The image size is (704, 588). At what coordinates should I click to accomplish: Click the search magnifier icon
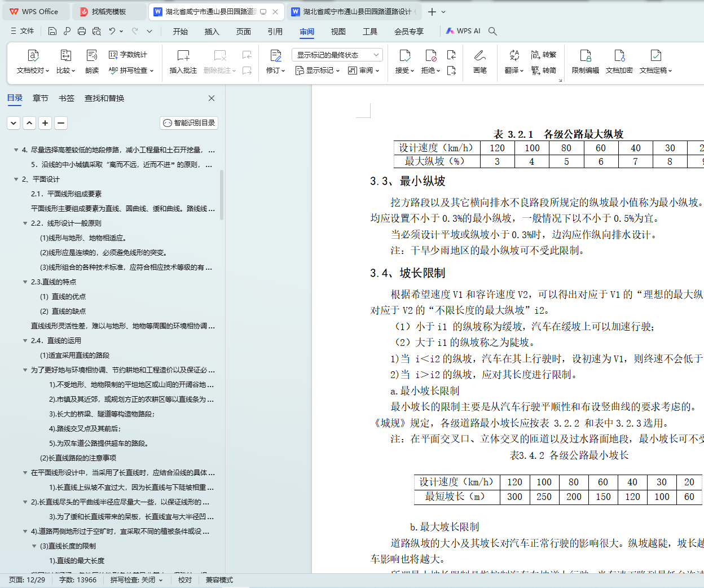coord(492,31)
